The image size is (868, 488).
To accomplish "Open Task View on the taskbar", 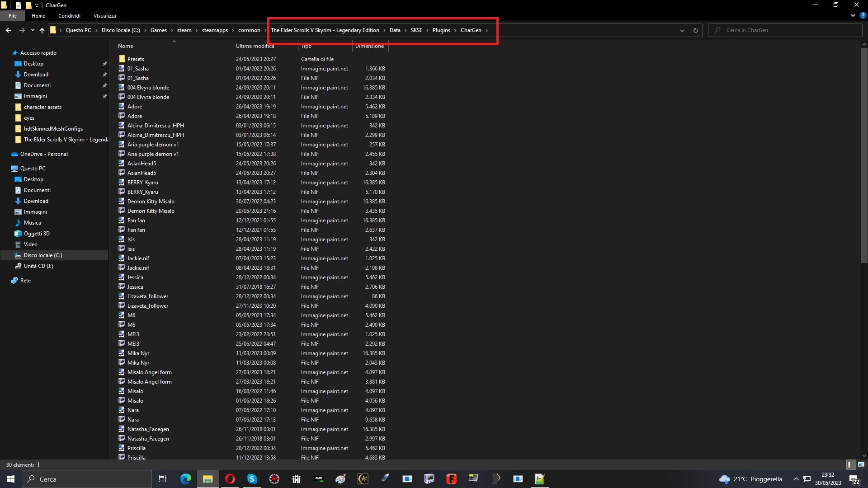I will coord(163,479).
